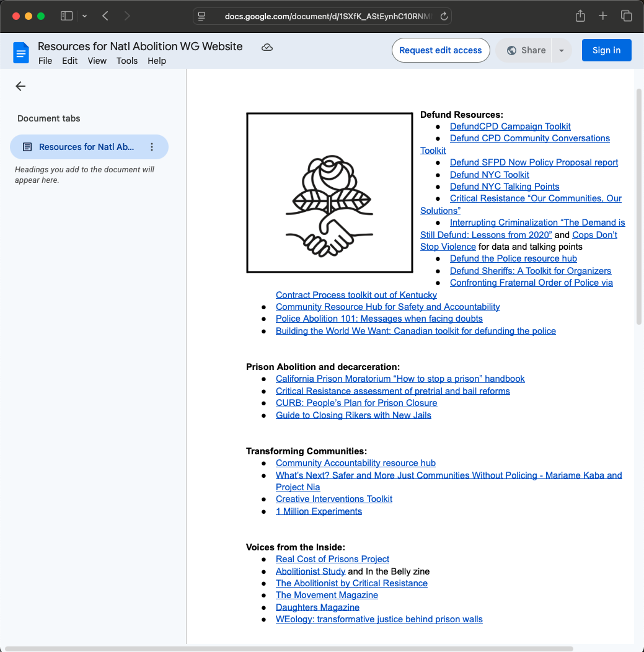Click the Sign in button

click(606, 50)
